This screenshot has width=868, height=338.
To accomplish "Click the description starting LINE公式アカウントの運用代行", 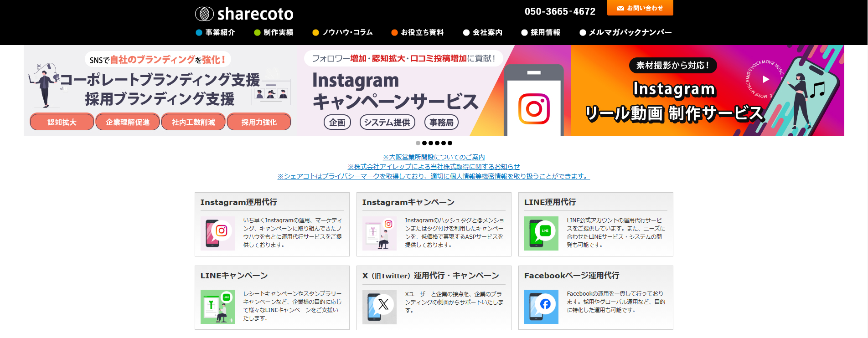I will tap(616, 233).
